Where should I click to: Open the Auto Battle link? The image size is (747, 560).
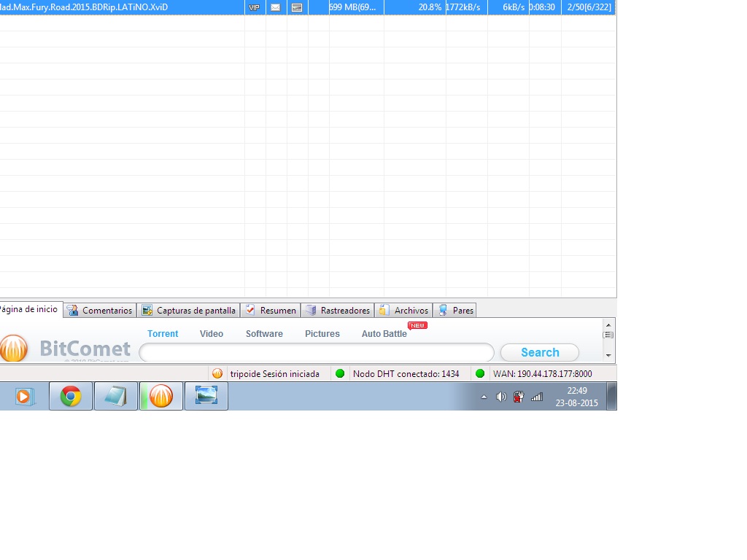click(x=384, y=334)
